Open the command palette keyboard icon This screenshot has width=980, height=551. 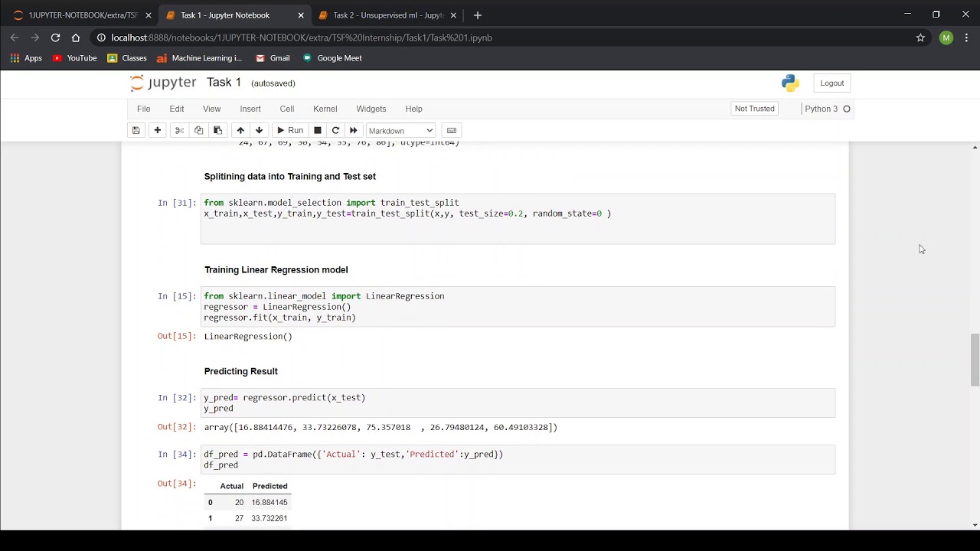click(452, 130)
